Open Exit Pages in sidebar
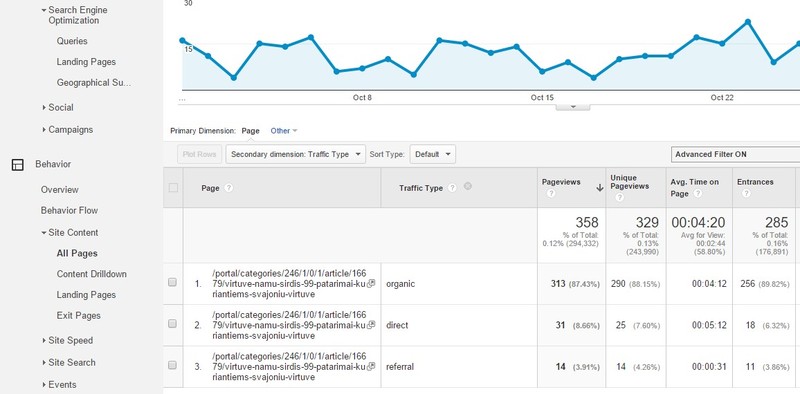The width and height of the screenshot is (800, 394). 79,315
